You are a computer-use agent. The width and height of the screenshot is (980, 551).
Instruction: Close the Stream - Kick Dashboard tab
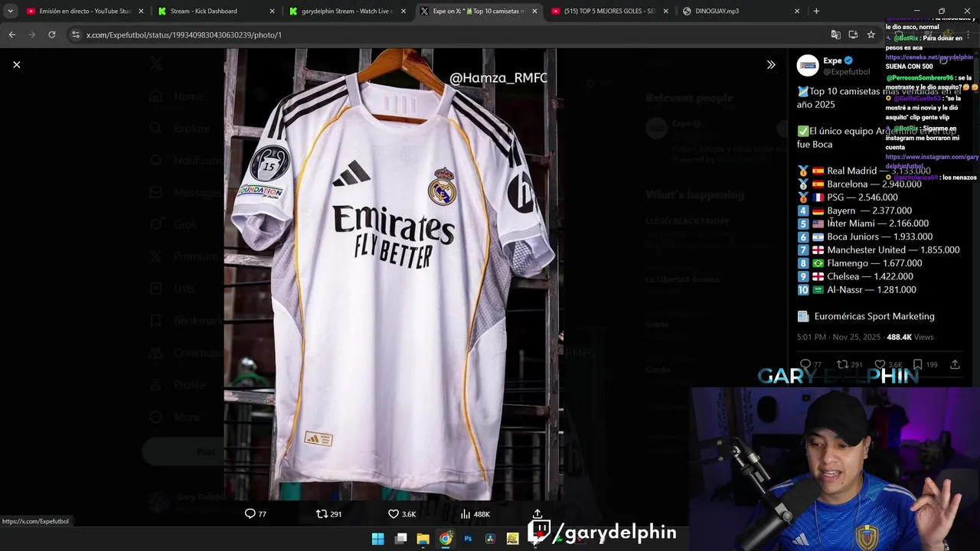pos(272,11)
